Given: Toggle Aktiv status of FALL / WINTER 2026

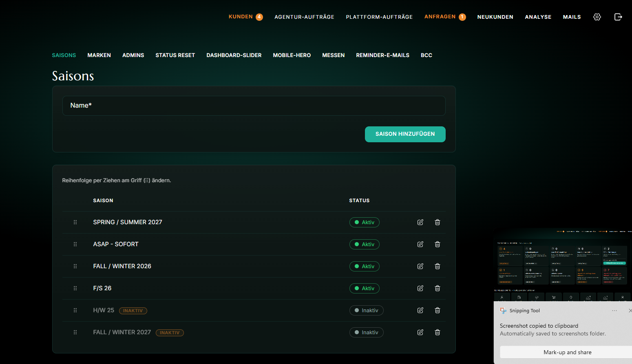Looking at the screenshot, I should (365, 266).
